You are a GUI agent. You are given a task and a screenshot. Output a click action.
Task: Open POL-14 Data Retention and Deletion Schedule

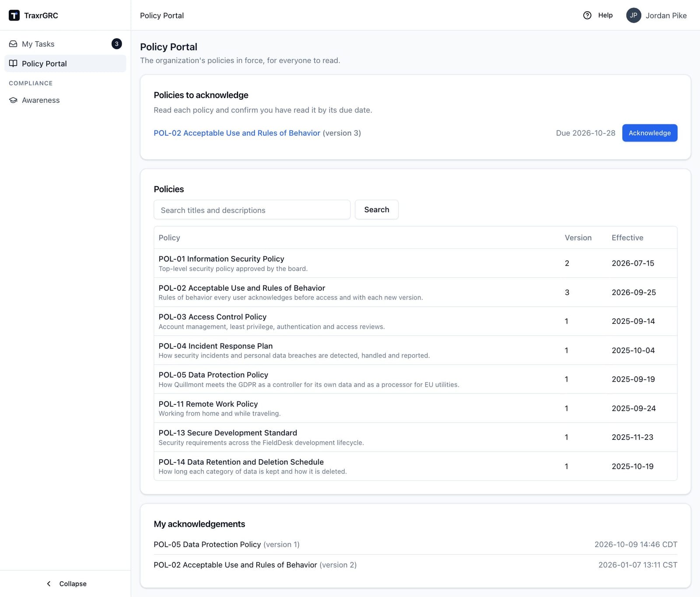(241, 462)
